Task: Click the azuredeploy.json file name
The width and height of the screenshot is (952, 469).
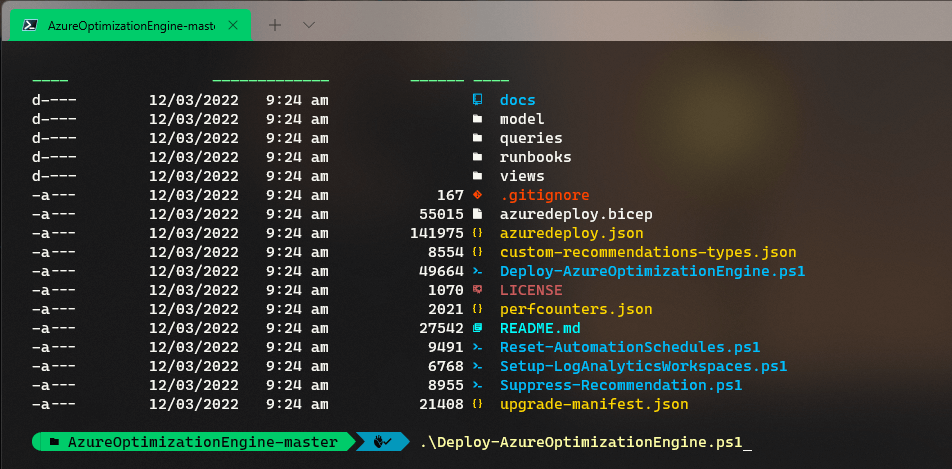Action: [x=571, y=233]
